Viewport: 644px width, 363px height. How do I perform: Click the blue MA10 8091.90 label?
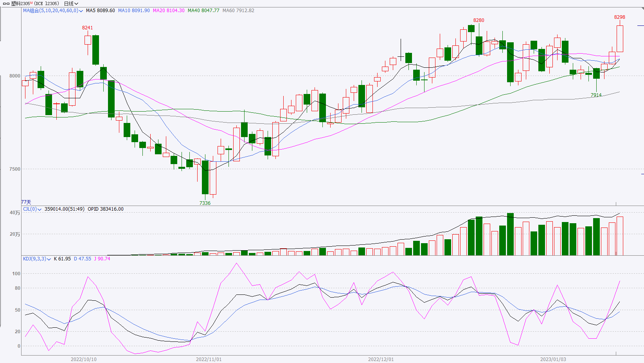pos(134,11)
